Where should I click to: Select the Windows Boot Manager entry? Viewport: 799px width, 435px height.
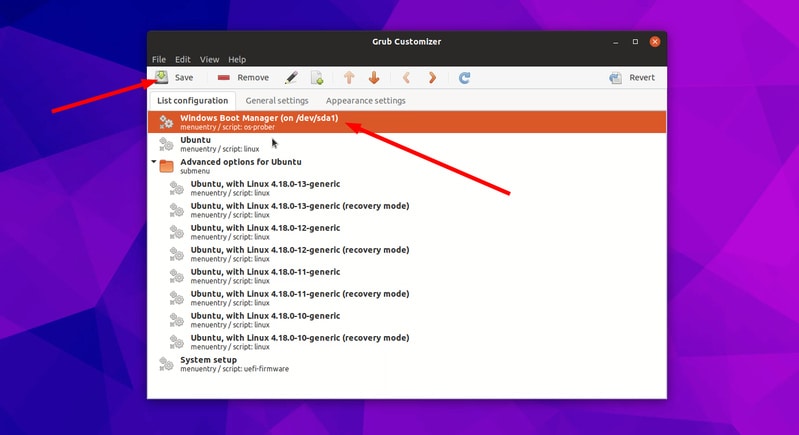(x=259, y=121)
